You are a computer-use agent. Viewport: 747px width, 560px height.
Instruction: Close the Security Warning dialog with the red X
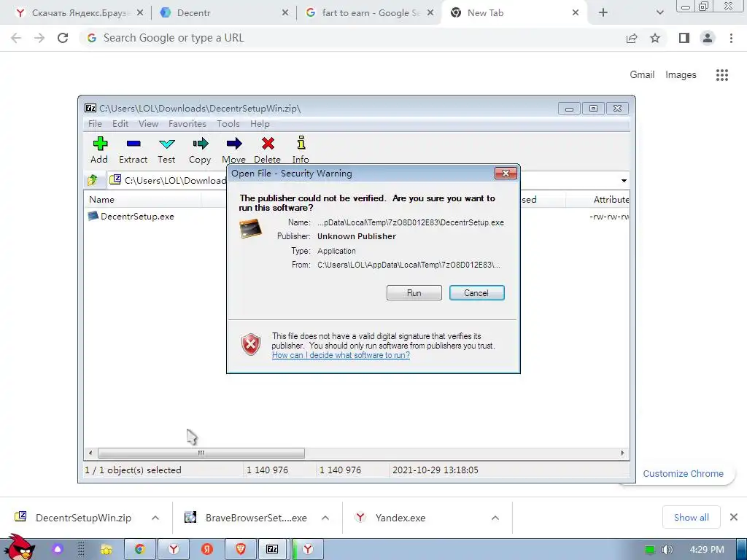(x=506, y=174)
